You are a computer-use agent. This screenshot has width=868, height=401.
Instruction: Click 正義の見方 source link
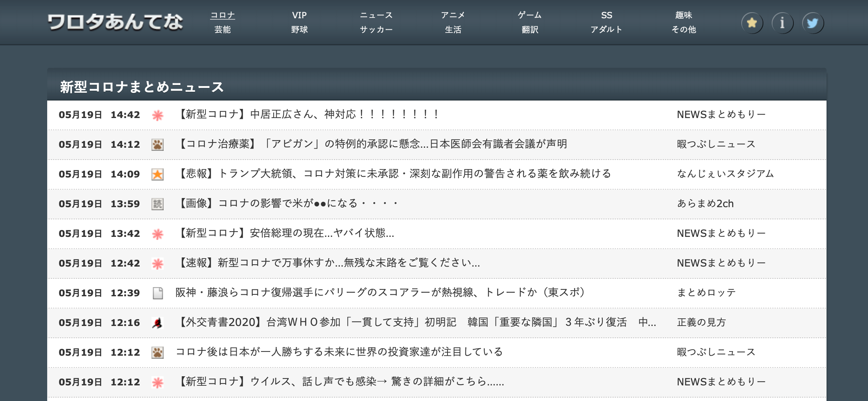tap(701, 322)
